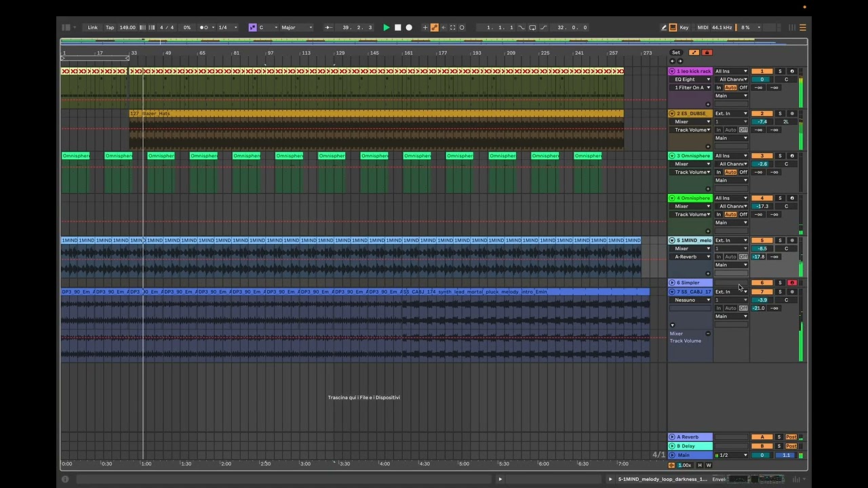Toggle Follow playback arrow icon
This screenshot has width=868, height=488.
pos(328,27)
